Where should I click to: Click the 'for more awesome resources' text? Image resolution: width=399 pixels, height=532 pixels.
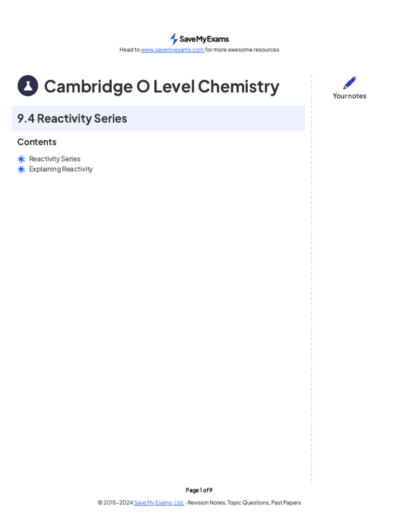[x=242, y=50]
